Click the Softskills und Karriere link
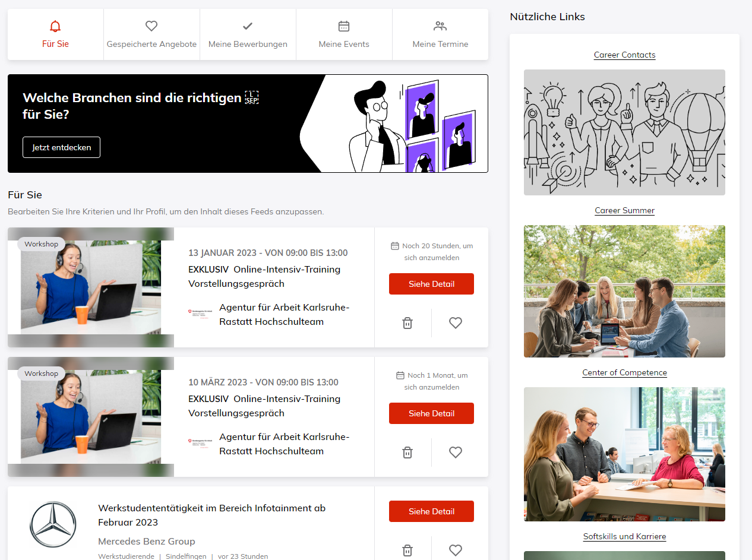This screenshot has width=752, height=560. [625, 536]
